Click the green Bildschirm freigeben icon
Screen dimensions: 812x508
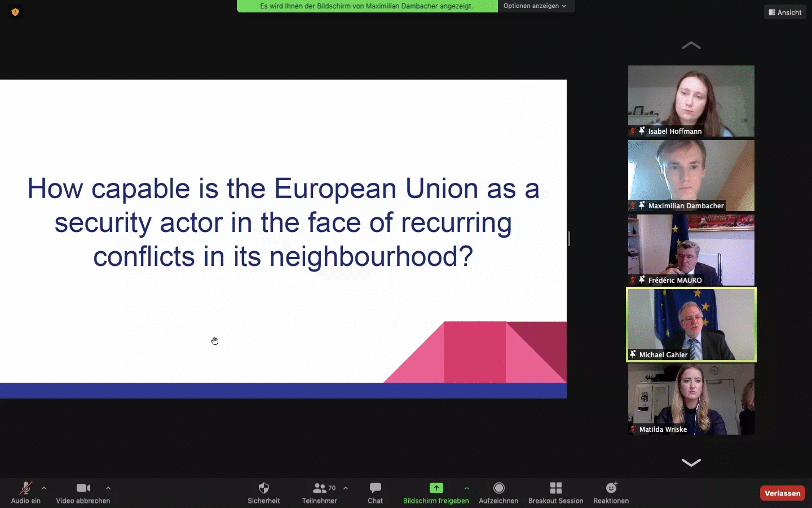(436, 488)
